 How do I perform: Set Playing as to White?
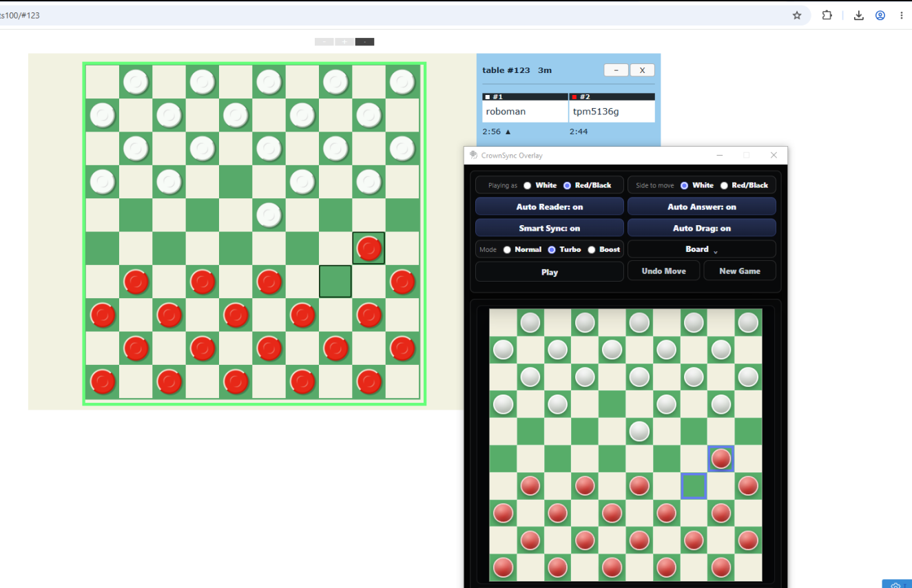pos(528,185)
